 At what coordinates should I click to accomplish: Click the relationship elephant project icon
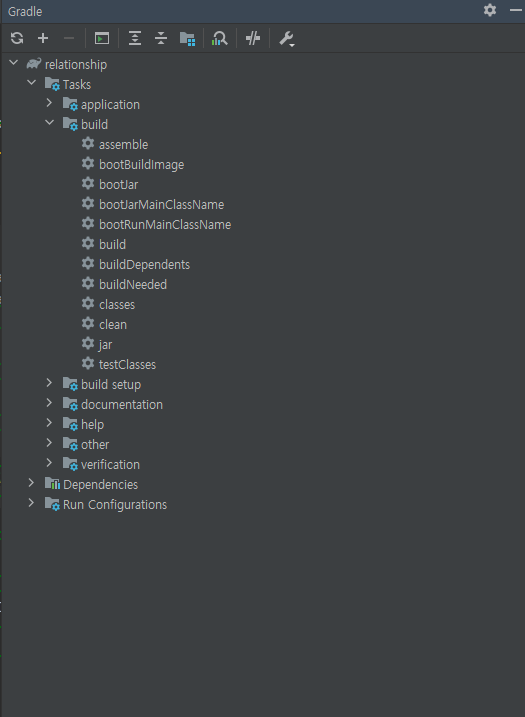coord(34,64)
